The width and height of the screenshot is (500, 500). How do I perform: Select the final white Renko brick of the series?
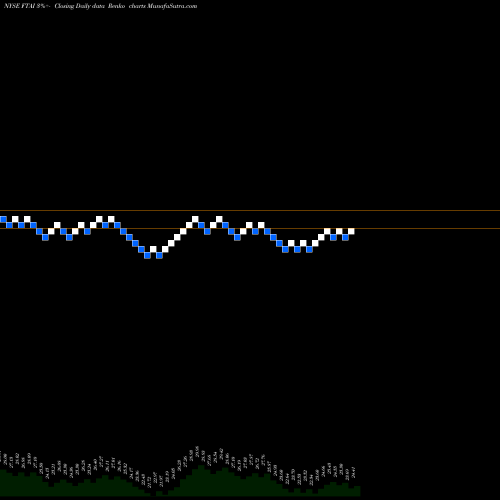click(x=351, y=231)
